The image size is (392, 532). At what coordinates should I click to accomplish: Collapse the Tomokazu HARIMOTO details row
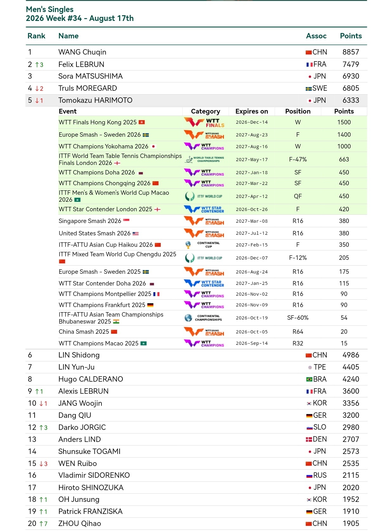point(196,101)
